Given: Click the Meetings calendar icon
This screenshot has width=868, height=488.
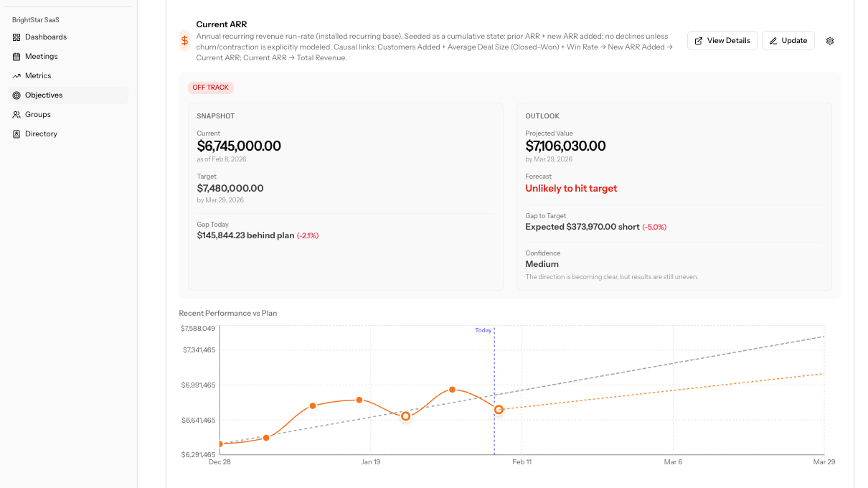Looking at the screenshot, I should click(16, 57).
